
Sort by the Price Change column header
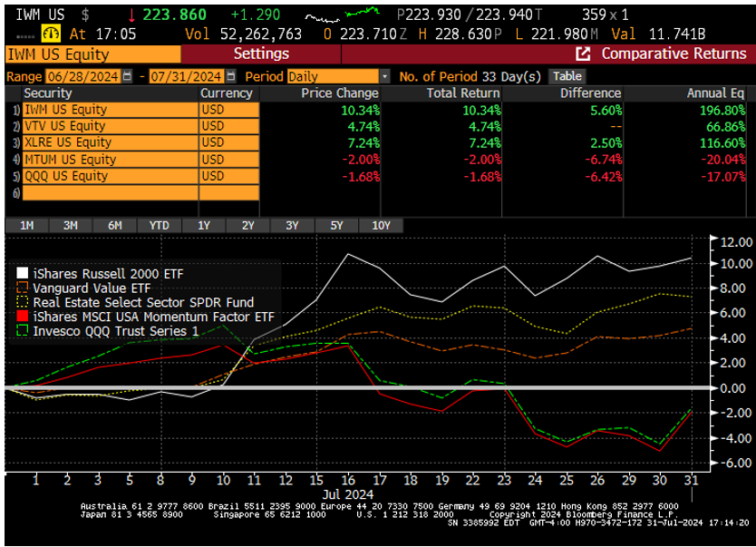click(339, 93)
